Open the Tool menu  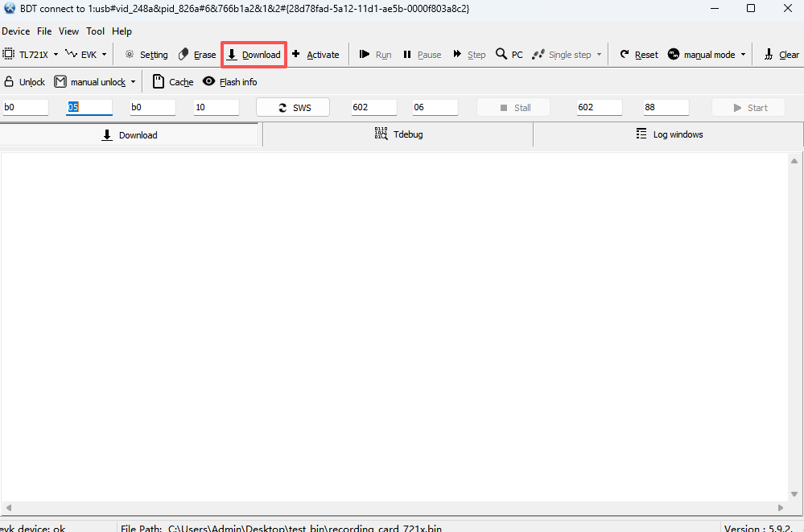[x=96, y=31]
